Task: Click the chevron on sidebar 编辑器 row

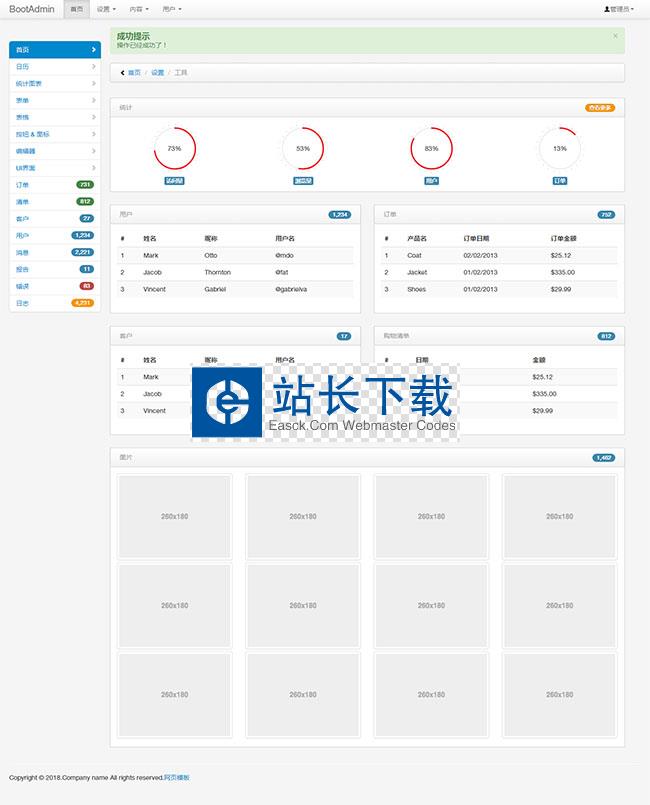Action: 93,151
